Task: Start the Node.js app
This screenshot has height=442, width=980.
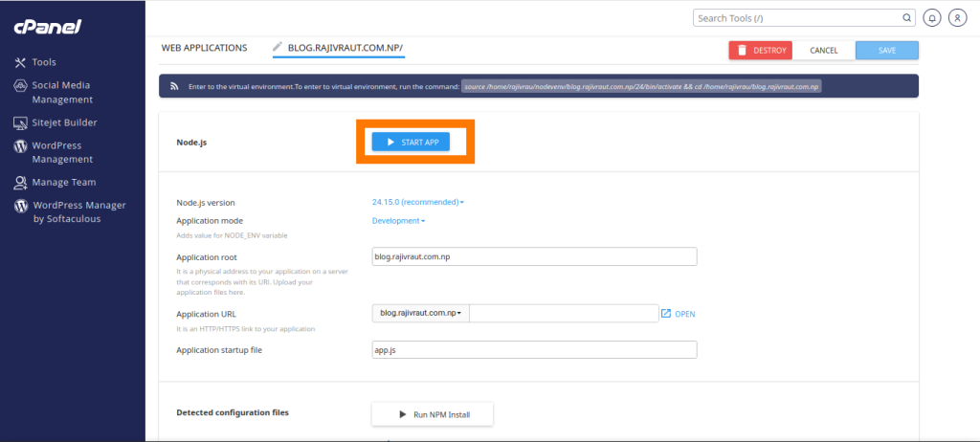Action: [411, 142]
